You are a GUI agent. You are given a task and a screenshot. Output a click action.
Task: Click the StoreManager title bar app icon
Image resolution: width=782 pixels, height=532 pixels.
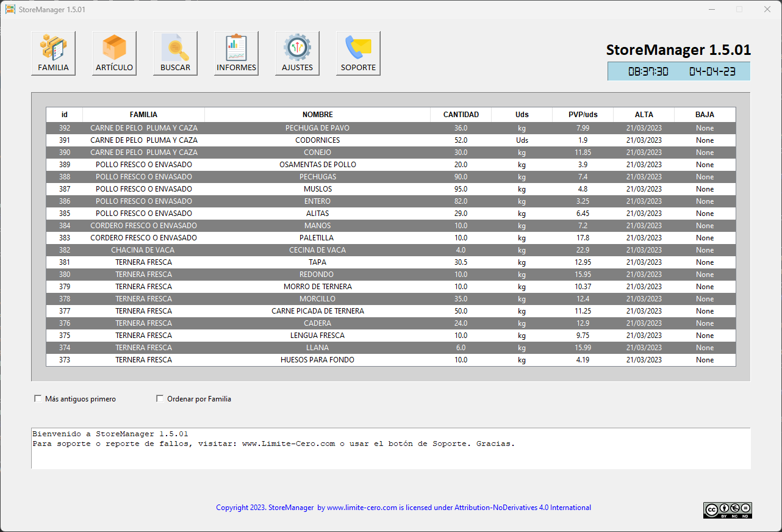pos(10,9)
